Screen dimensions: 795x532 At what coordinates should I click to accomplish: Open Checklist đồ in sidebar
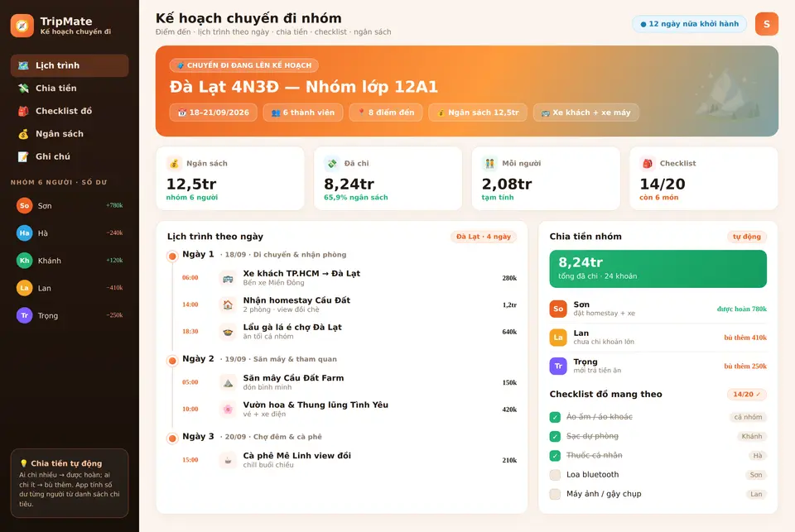(70, 111)
